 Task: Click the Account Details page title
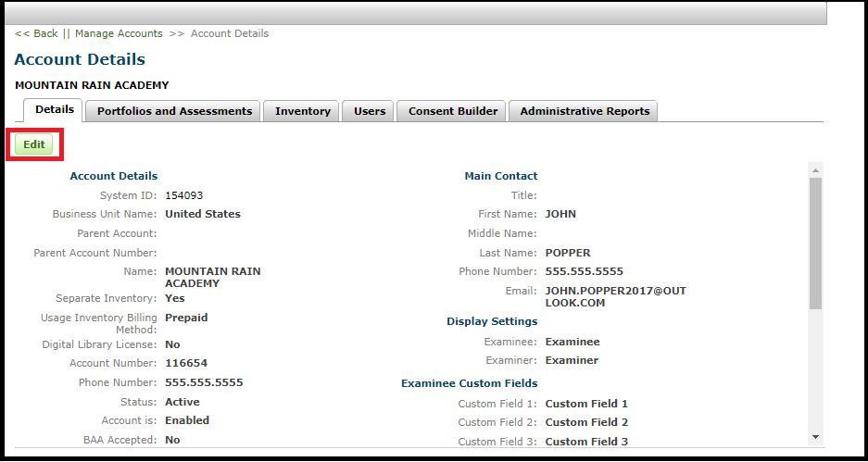[80, 59]
